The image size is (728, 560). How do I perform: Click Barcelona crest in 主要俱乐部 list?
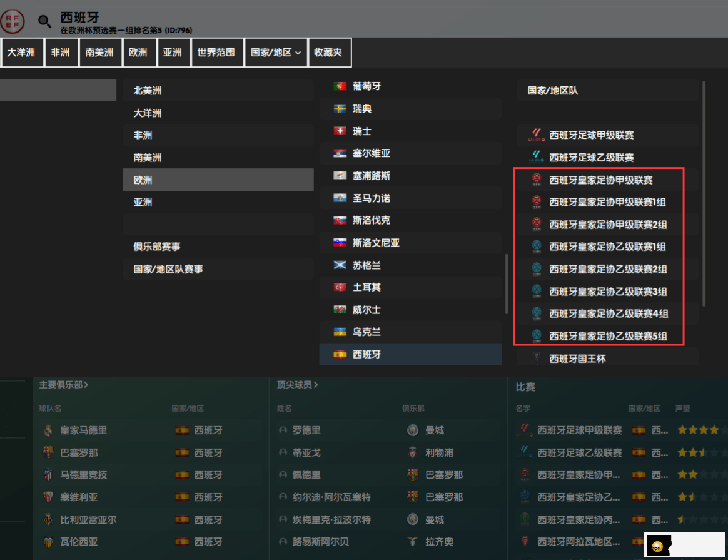point(48,452)
